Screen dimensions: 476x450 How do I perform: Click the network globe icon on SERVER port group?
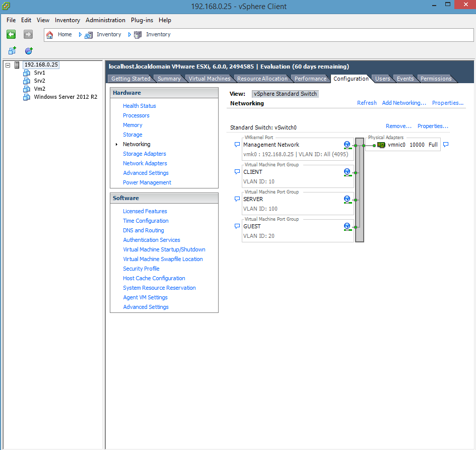click(348, 200)
